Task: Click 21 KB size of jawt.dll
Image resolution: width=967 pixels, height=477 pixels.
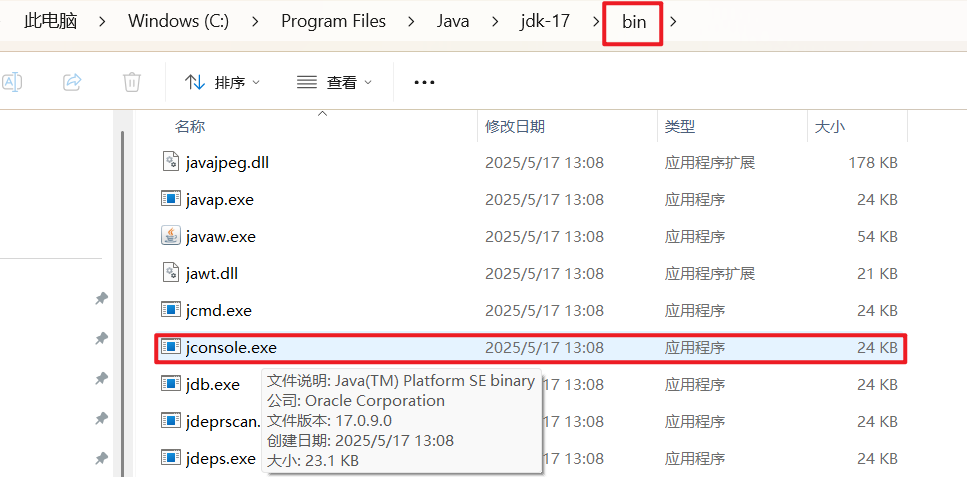Action: [876, 273]
